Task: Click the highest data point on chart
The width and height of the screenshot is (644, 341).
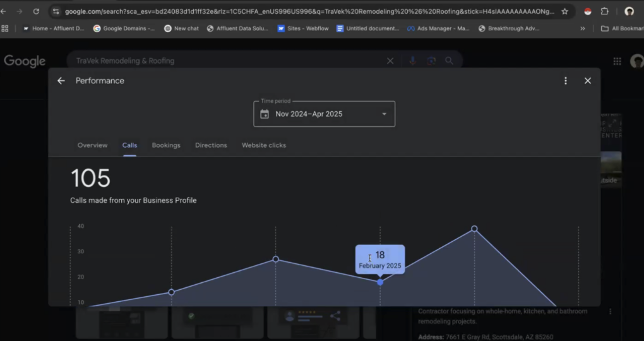Action: [x=474, y=229]
